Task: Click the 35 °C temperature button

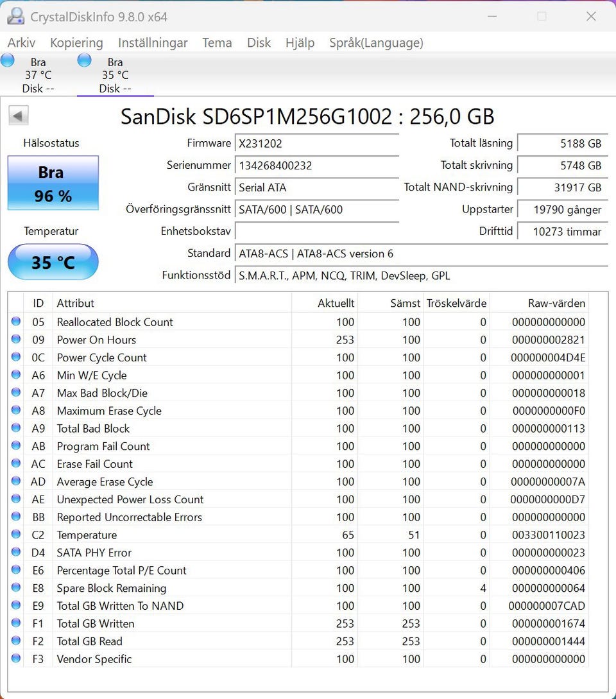Action: pyautogui.click(x=53, y=262)
